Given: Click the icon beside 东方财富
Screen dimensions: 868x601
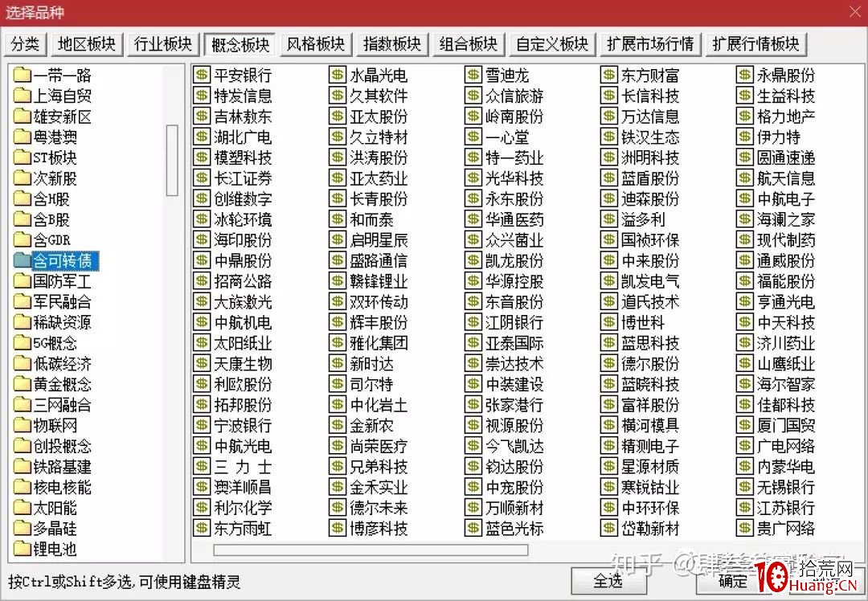Looking at the screenshot, I should (609, 75).
